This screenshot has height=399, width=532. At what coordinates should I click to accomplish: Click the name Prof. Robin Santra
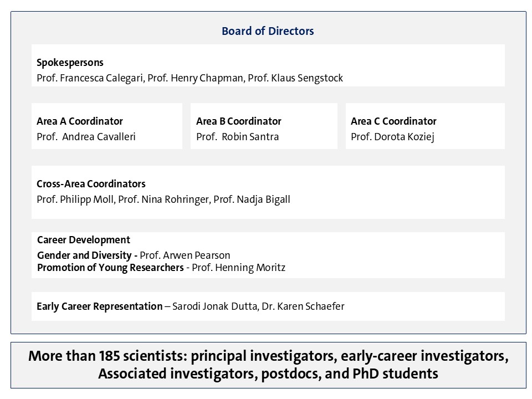pyautogui.click(x=237, y=137)
